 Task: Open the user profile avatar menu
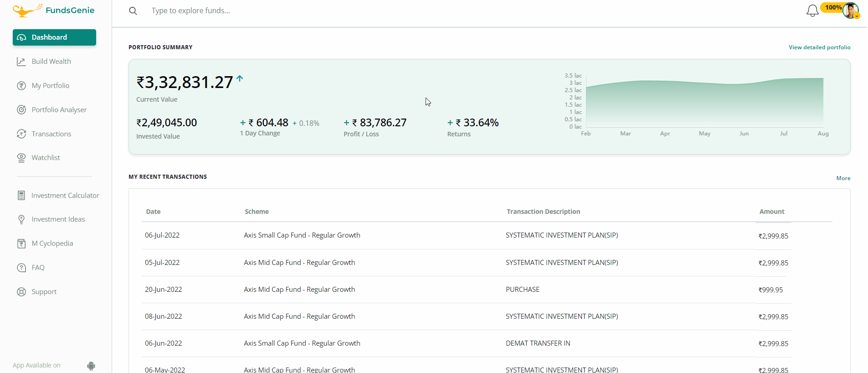(851, 10)
